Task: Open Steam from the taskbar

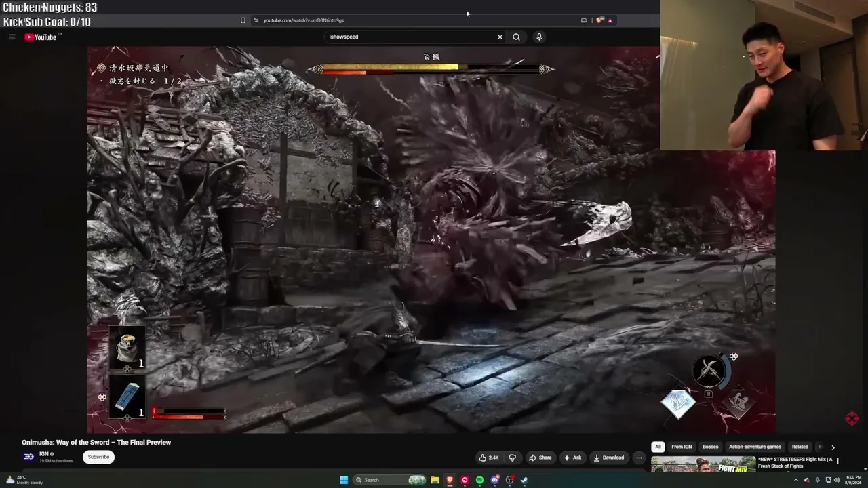Action: (x=524, y=480)
